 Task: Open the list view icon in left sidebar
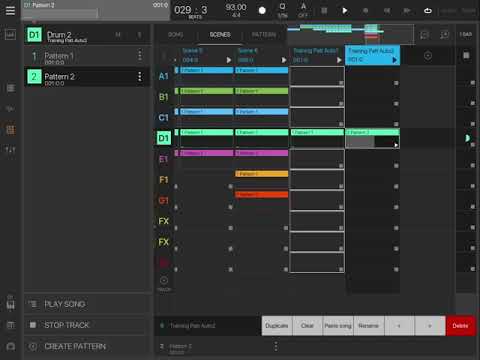tap(11, 88)
